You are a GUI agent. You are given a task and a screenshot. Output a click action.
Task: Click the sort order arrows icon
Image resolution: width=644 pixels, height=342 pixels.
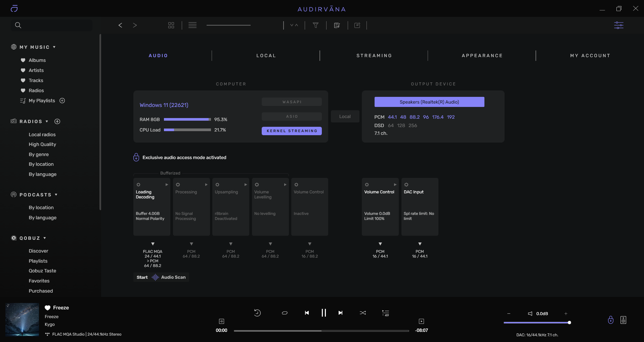[294, 25]
